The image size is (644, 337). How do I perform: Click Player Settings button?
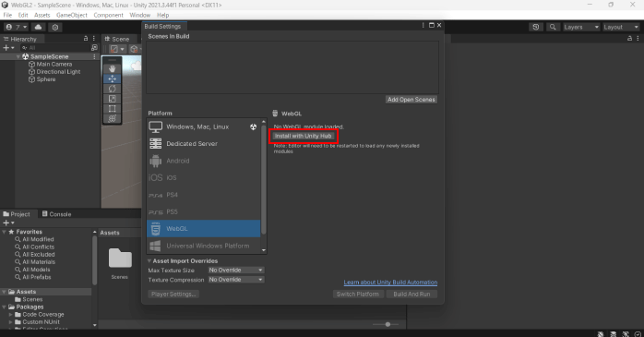pos(173,294)
